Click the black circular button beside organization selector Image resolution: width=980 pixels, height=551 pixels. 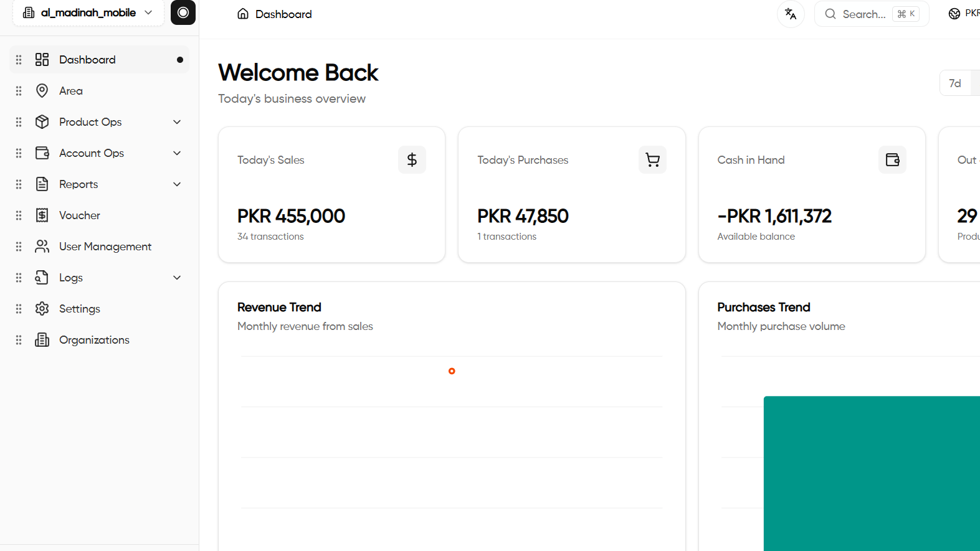(183, 12)
